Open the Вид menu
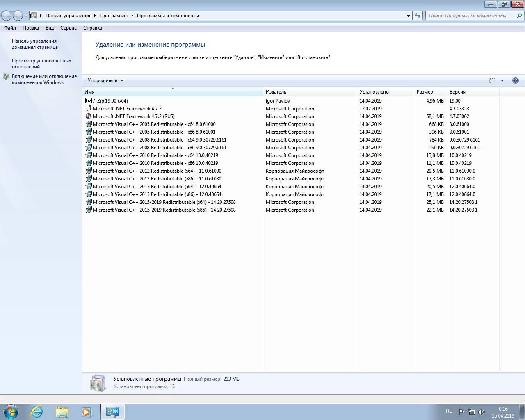 50,28
